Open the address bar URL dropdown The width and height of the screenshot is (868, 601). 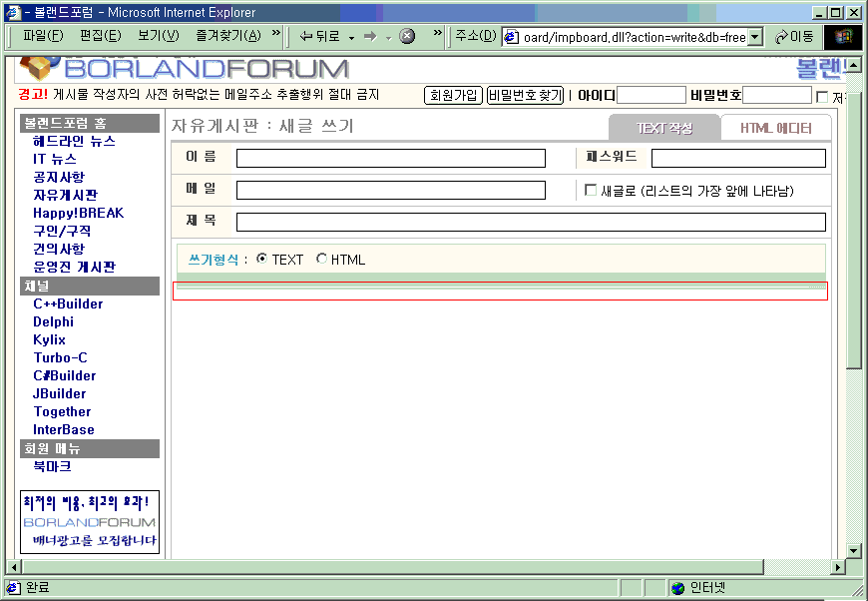[755, 37]
